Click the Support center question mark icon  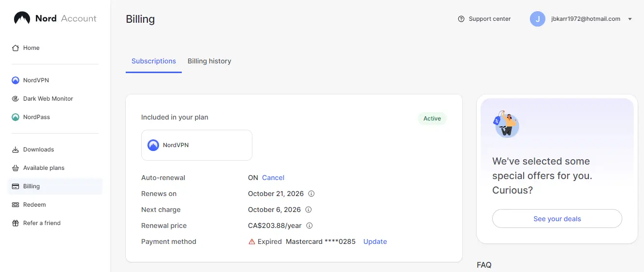(461, 19)
